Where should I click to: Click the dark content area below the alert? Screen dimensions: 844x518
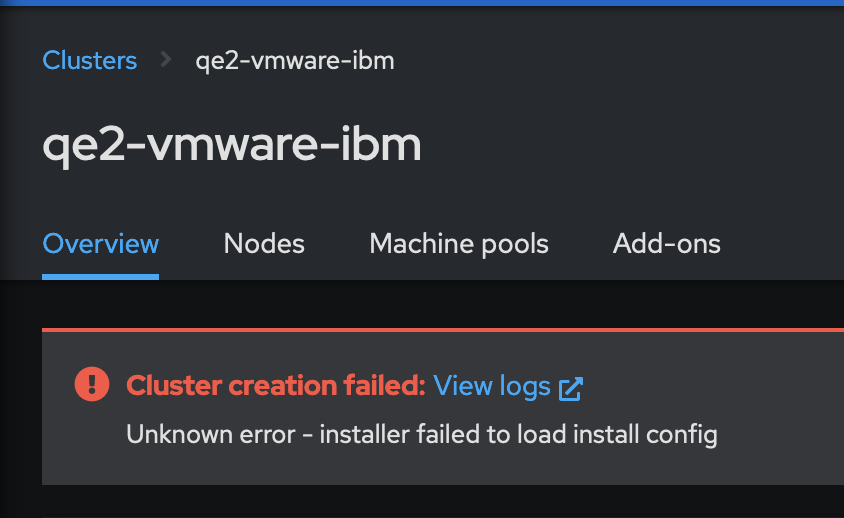click(x=440, y=503)
